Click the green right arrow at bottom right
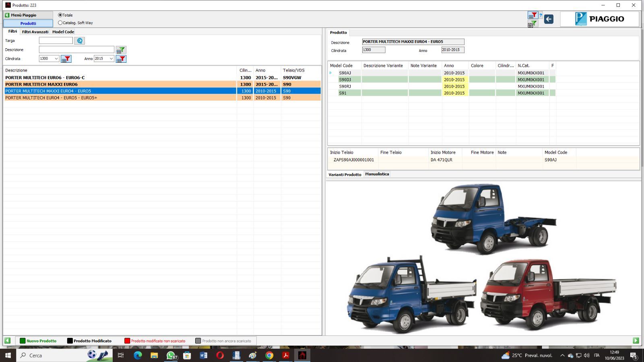This screenshot has height=362, width=644. point(636,341)
